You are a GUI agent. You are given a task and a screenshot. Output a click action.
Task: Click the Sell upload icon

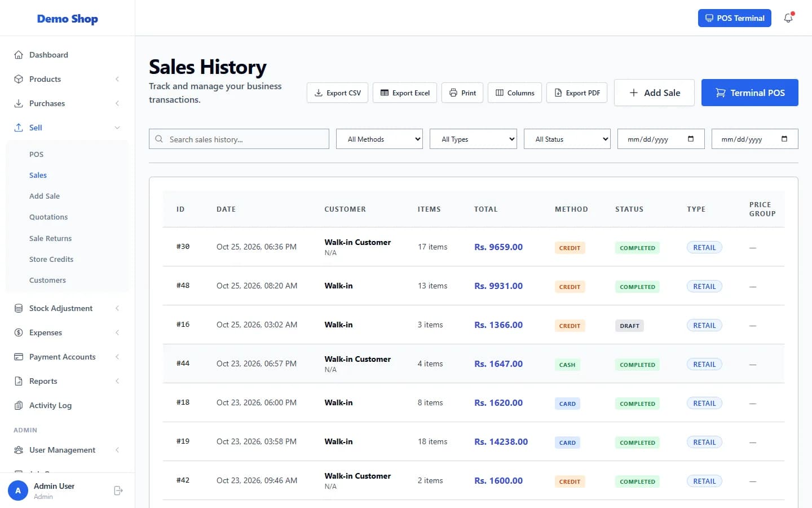(19, 128)
